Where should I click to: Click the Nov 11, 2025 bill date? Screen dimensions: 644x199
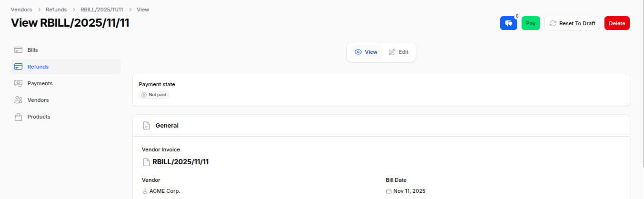409,191
